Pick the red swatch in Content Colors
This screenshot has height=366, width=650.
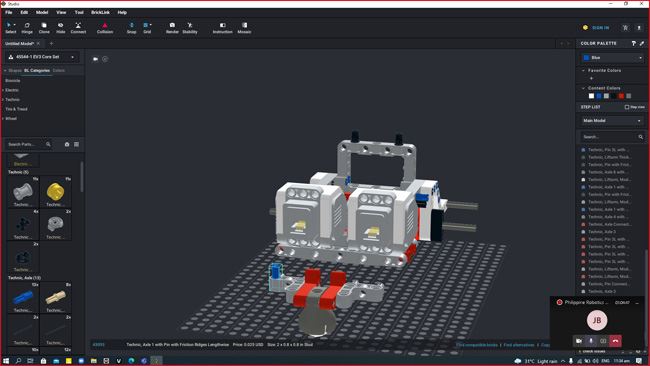[x=621, y=96]
